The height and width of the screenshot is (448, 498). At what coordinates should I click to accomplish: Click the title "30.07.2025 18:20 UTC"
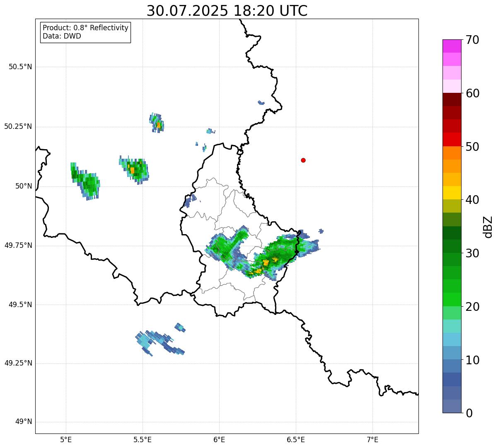[x=227, y=11]
